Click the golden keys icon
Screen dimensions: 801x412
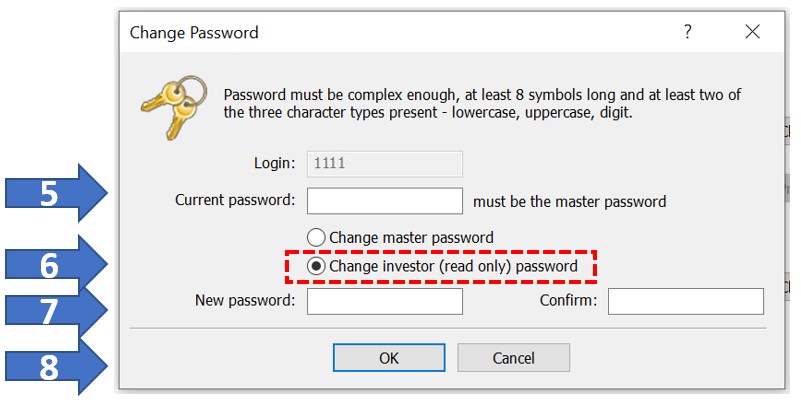click(x=174, y=104)
